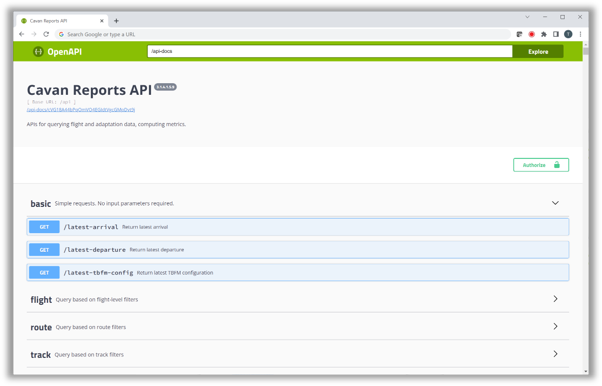602x386 pixels.
Task: Open the api-docs link under the title
Action: tap(81, 110)
